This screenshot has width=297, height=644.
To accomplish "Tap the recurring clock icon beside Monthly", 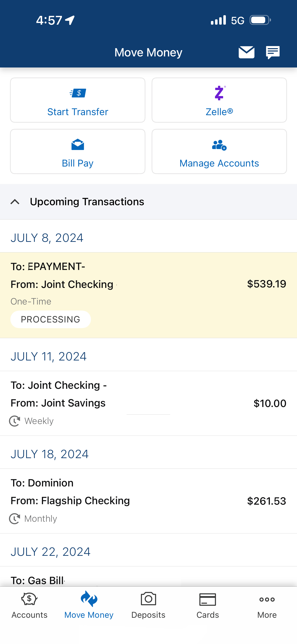I will click(x=15, y=518).
